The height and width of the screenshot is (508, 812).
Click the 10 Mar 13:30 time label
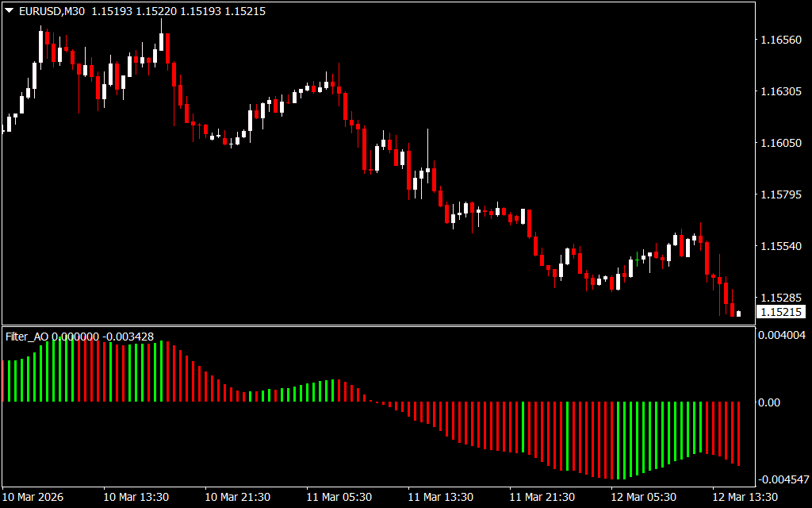pos(136,497)
